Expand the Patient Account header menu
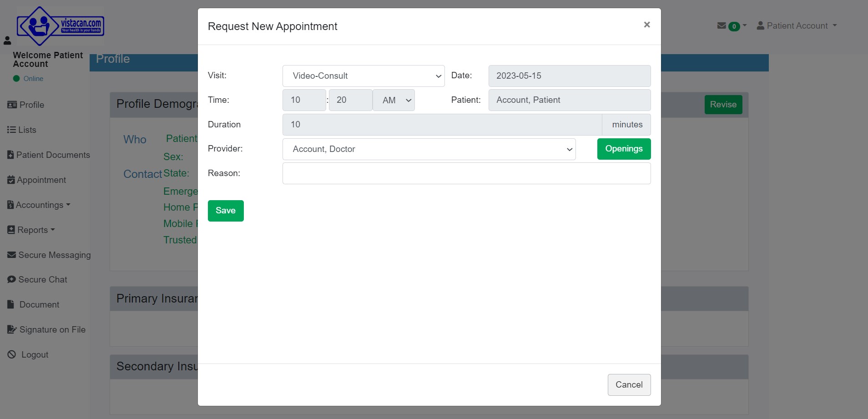 [797, 25]
